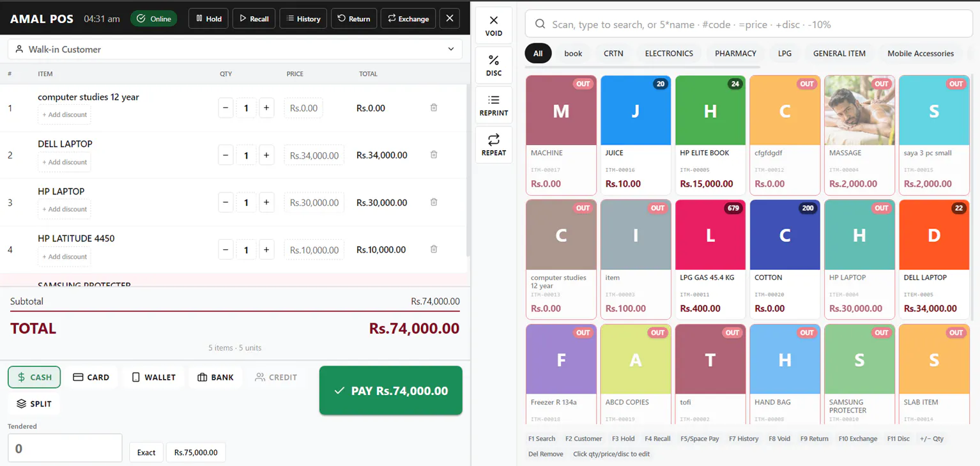Click the Hold sale button
The image size is (980, 466).
click(x=208, y=19)
